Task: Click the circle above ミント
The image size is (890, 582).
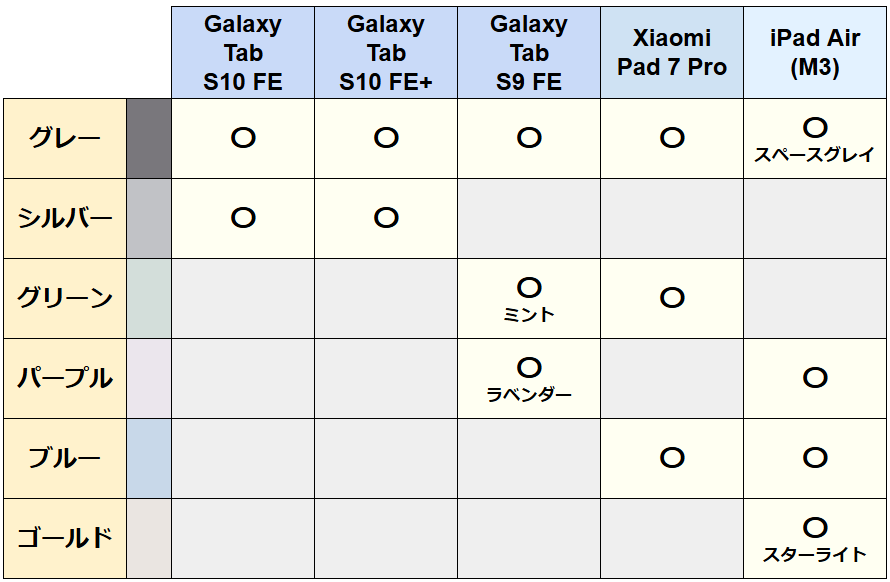Action: [x=529, y=288]
